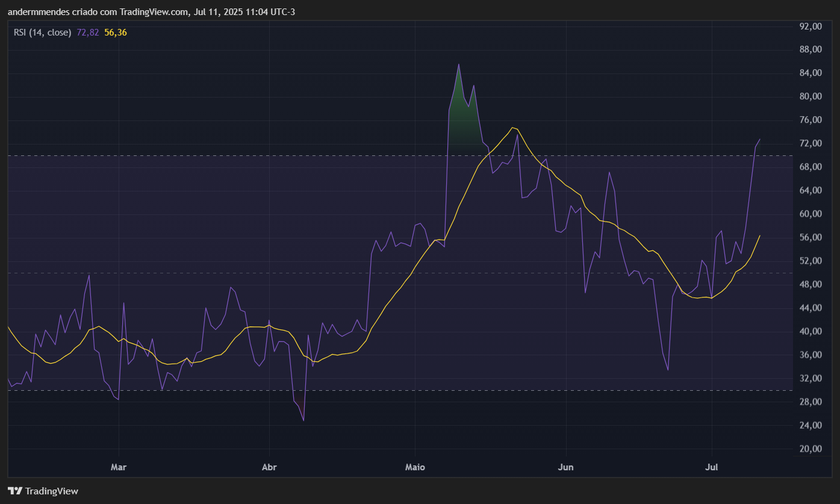This screenshot has height=504, width=840.
Task: Click the 40,00 price scale label
Action: coord(810,331)
